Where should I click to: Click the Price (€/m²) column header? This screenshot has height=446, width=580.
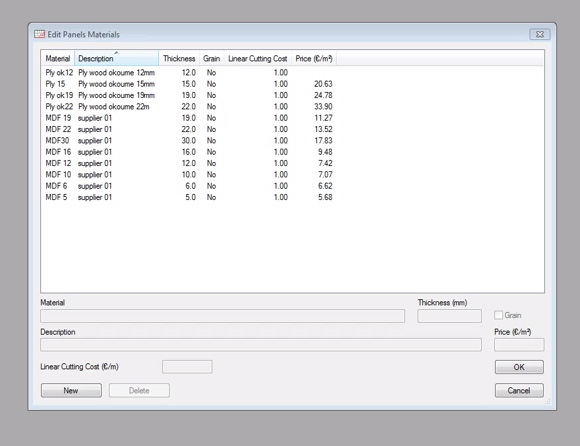(314, 58)
